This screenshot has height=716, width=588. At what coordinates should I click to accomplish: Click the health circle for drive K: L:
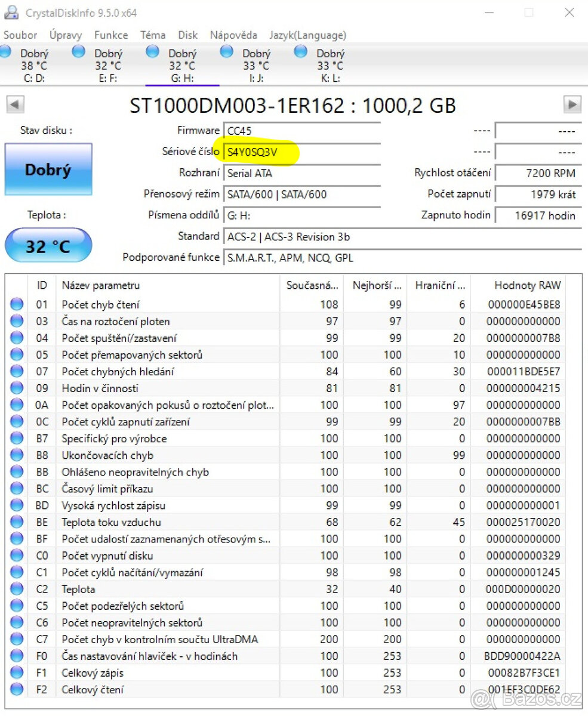300,53
